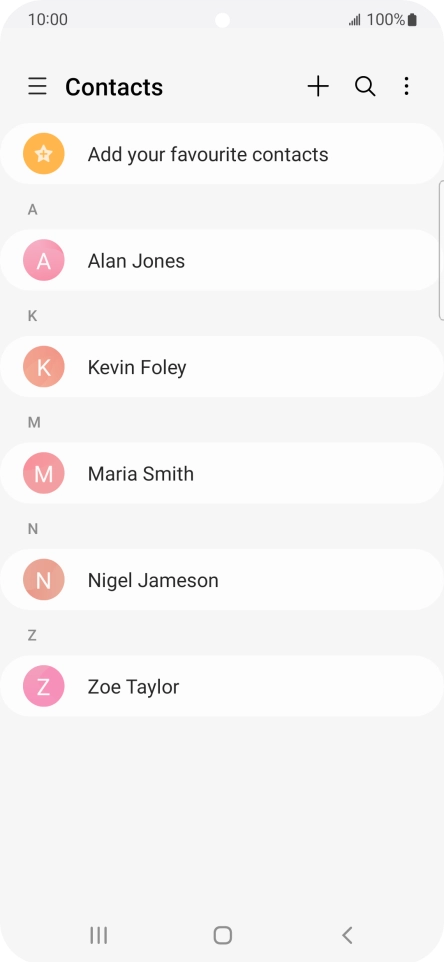Tap Kevin Foley's K avatar icon
Screen dimensions: 444x962
point(44,367)
